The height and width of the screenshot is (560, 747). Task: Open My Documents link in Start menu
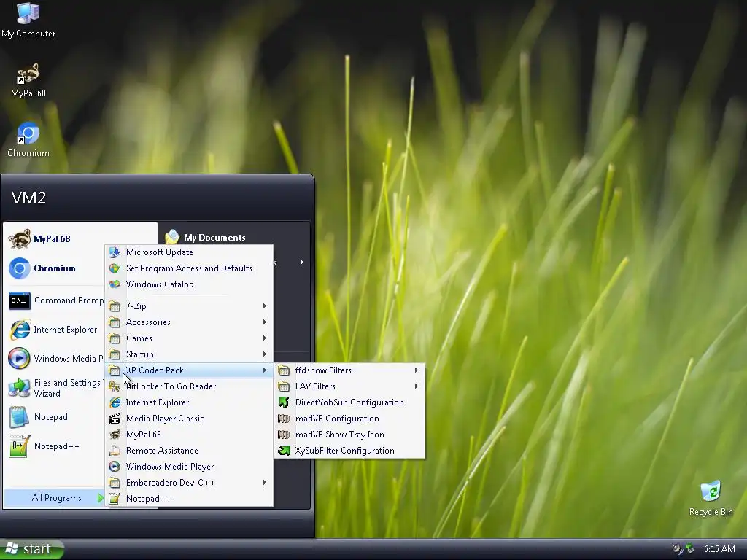click(206, 237)
